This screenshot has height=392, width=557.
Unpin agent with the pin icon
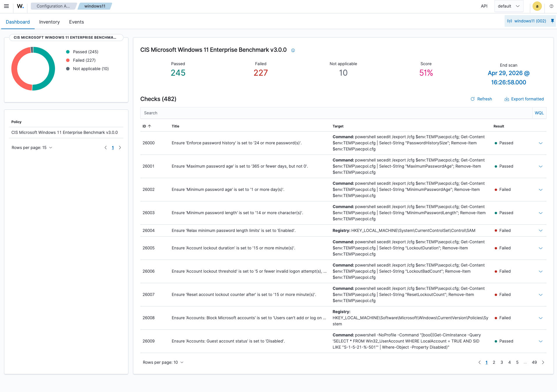(552, 21)
